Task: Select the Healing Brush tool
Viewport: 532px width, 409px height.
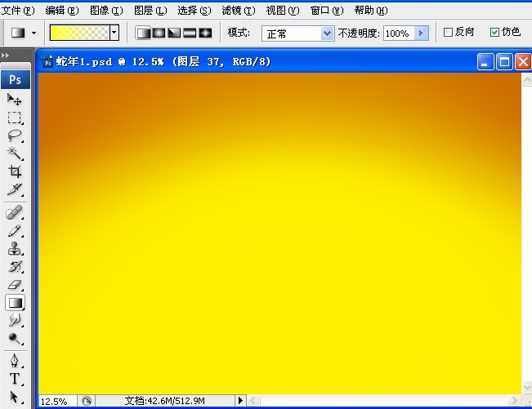Action: [x=14, y=213]
